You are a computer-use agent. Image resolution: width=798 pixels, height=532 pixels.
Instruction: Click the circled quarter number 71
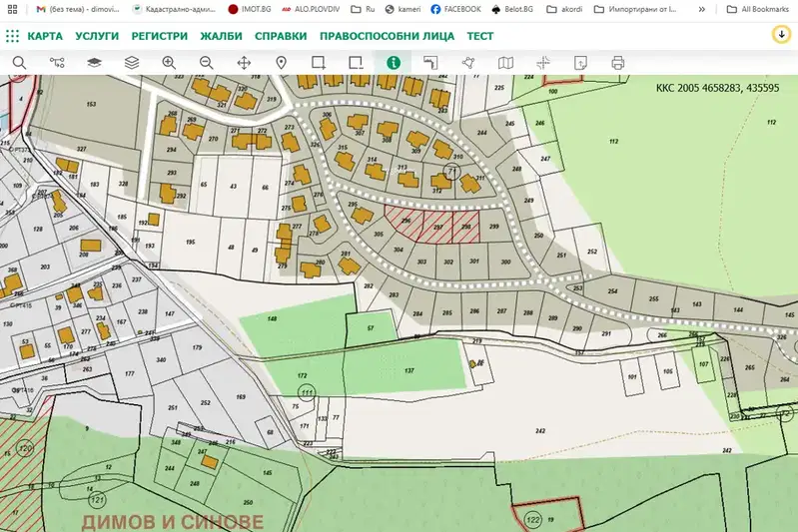tap(450, 172)
